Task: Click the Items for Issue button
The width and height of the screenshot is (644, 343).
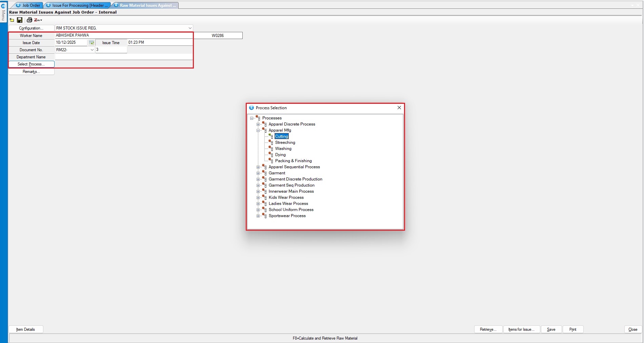Action: [x=521, y=329]
